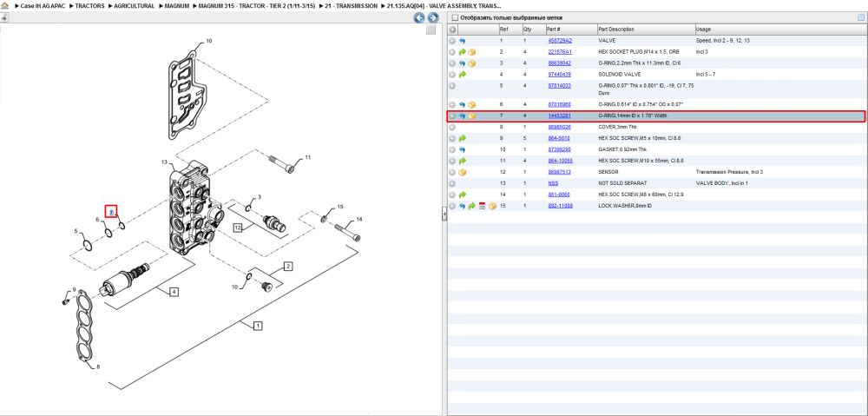Viewport: 868px width, 416px height.
Task: Click green arrow icon for HEX SOCKET PLUG
Action: click(x=463, y=52)
